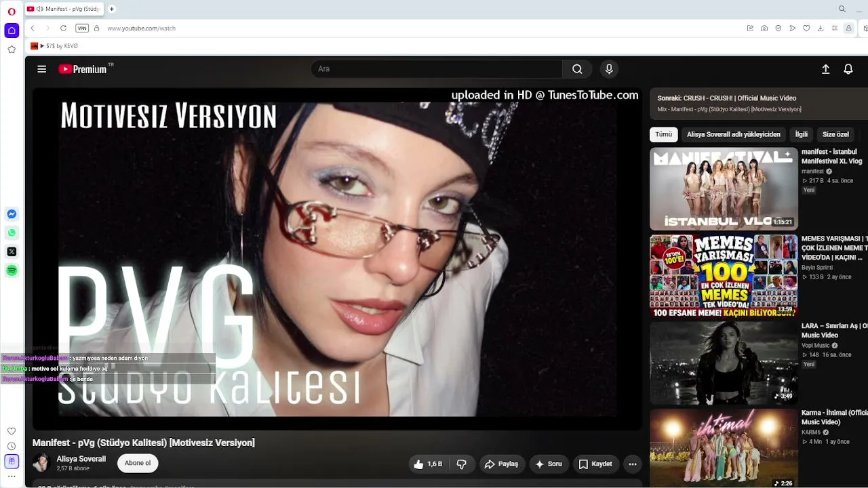868x488 pixels.
Task: Click the 'Beyin Sprinti' channel name
Action: pos(817,268)
